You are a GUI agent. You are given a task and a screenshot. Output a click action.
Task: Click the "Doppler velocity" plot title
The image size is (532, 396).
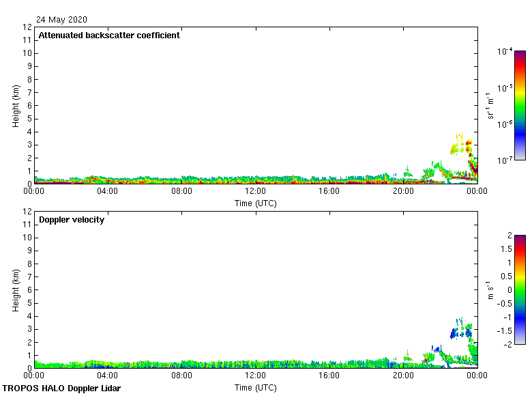click(72, 220)
